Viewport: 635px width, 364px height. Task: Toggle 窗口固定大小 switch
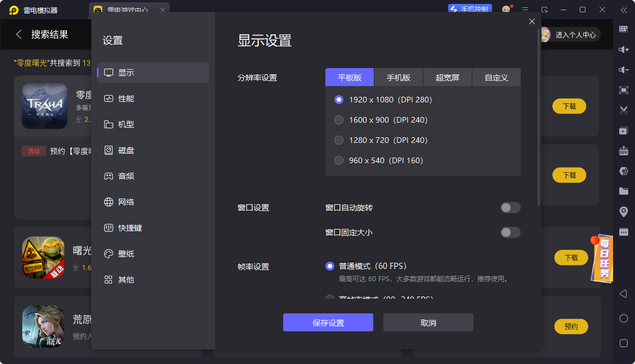[x=510, y=232]
